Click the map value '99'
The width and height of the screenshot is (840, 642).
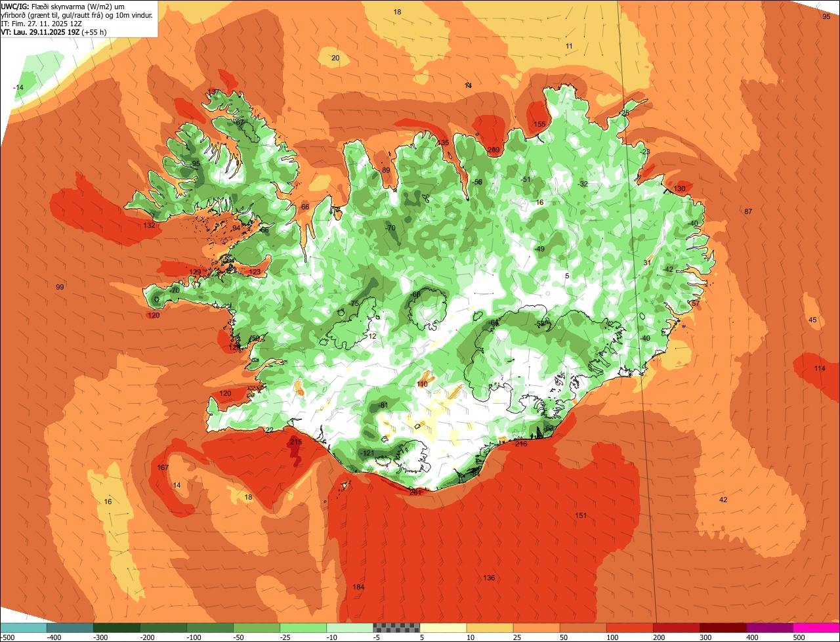tap(60, 287)
